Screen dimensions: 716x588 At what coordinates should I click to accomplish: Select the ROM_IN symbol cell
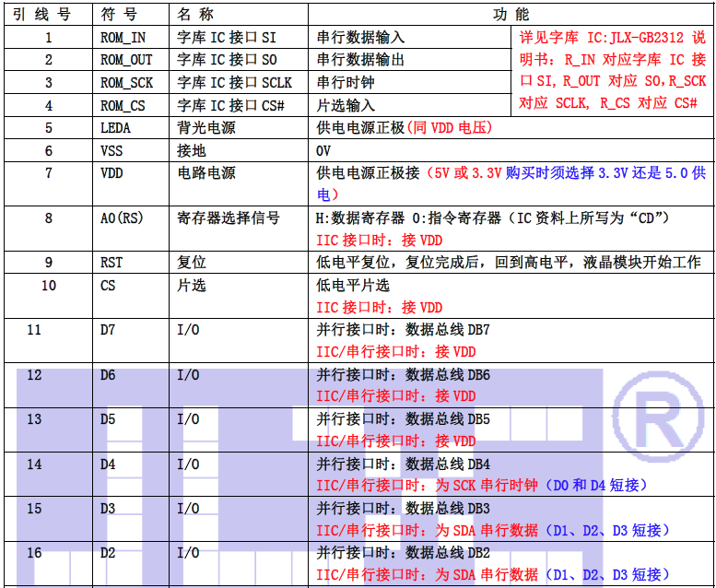[x=123, y=38]
